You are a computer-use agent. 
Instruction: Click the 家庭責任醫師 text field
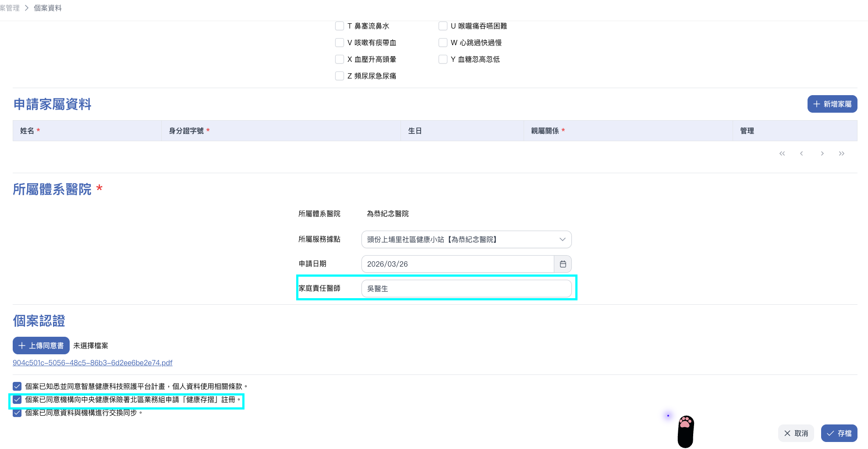coord(466,289)
